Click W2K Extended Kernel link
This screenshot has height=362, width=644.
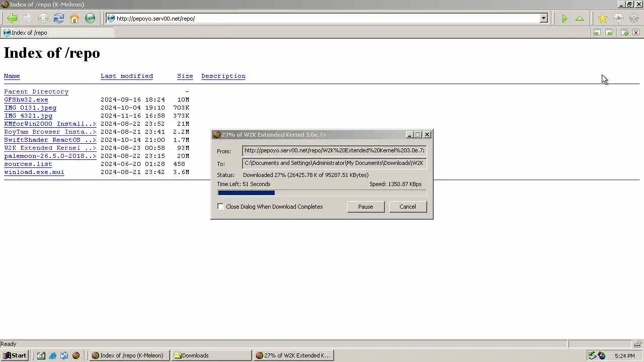(50, 148)
